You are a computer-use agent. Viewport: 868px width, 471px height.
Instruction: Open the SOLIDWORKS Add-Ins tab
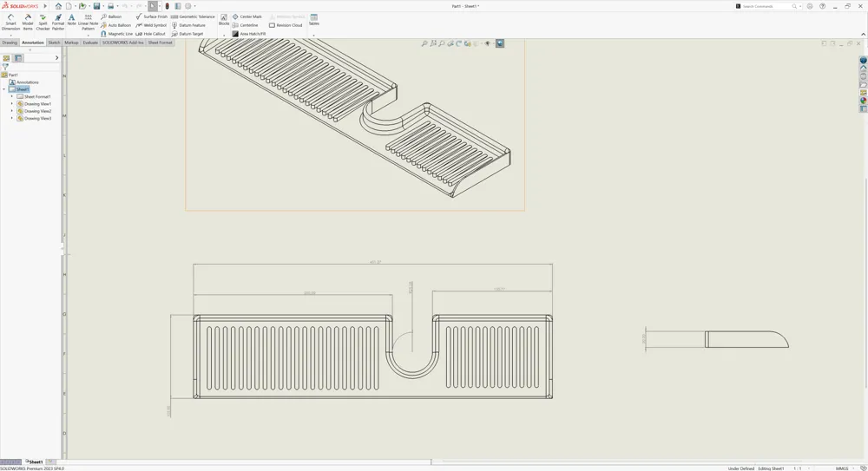click(123, 43)
